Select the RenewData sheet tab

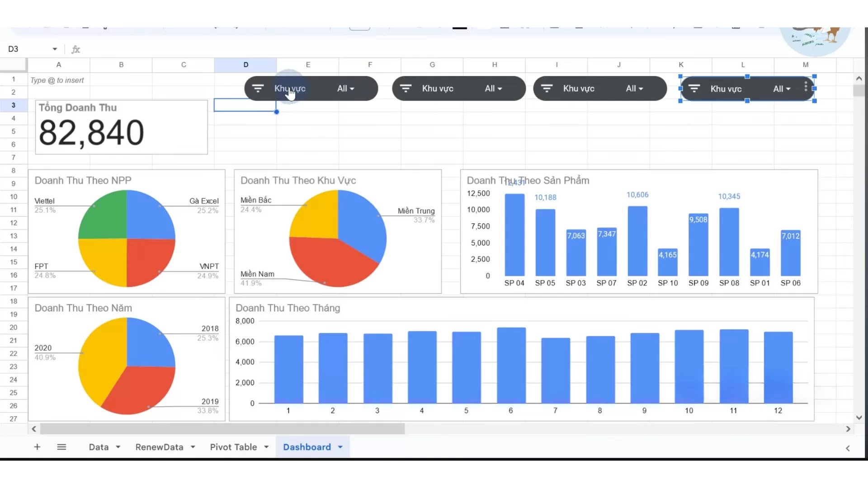[x=160, y=447]
